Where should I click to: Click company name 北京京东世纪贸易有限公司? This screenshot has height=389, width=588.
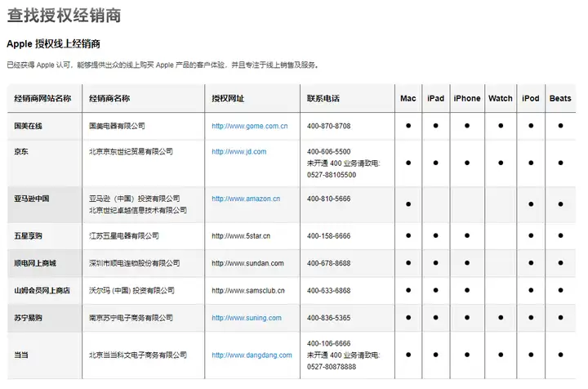[131, 151]
